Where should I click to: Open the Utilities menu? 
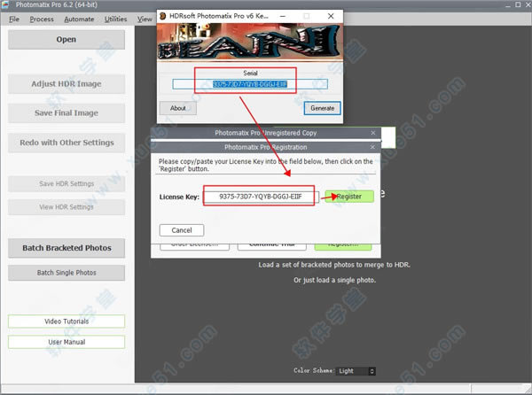(x=115, y=19)
